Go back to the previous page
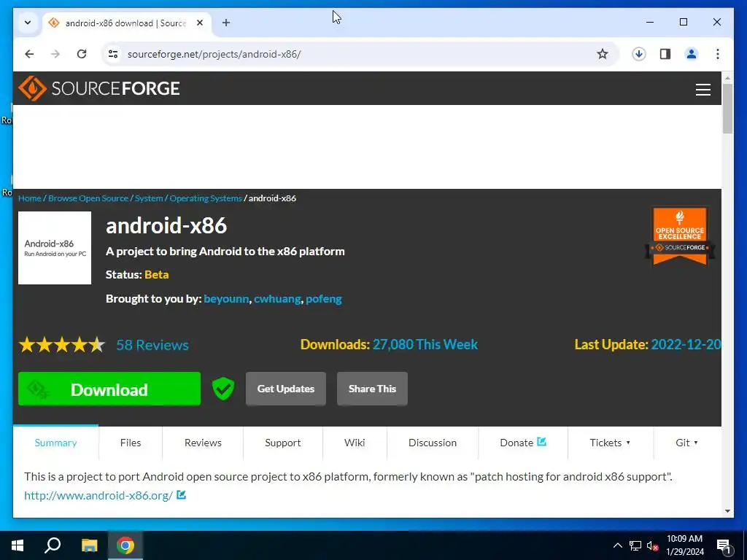Viewport: 747px width, 560px height. [29, 54]
